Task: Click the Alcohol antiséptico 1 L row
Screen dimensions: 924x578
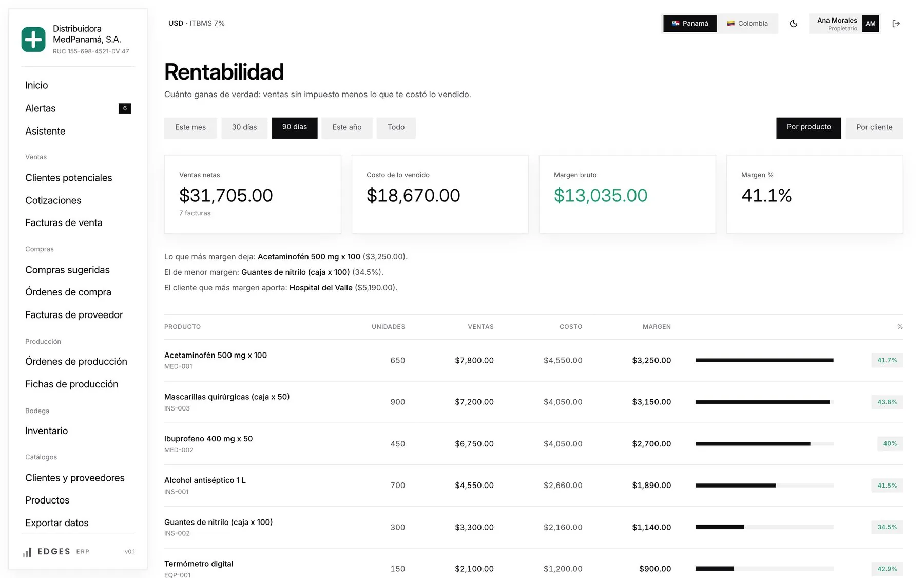Action: point(533,486)
